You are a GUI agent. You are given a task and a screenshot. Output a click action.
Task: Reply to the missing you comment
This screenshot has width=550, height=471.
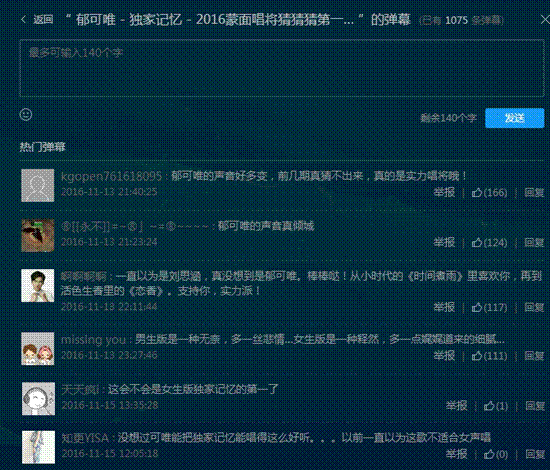tap(534, 356)
